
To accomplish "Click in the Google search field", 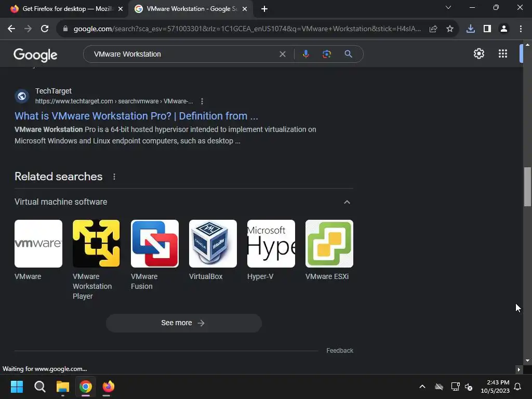I will 183,54.
